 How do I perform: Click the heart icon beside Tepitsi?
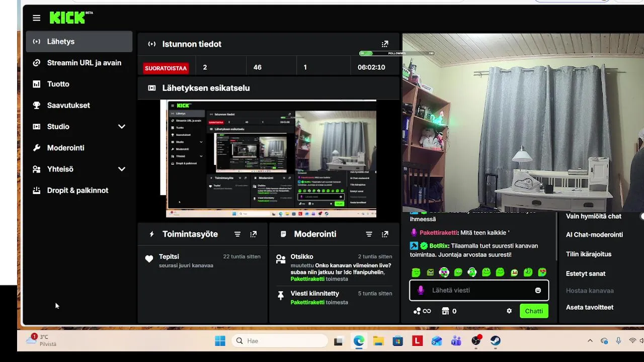(x=149, y=259)
